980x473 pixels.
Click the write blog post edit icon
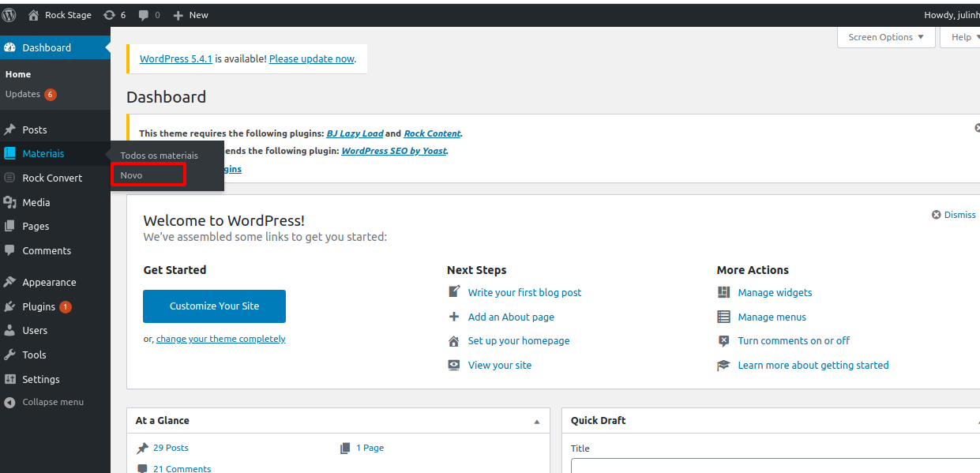454,292
